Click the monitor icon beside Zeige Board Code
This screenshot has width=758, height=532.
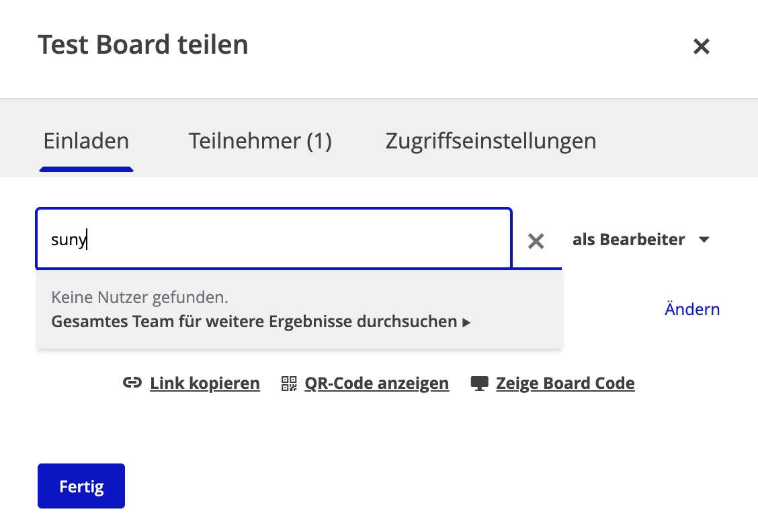(x=479, y=384)
